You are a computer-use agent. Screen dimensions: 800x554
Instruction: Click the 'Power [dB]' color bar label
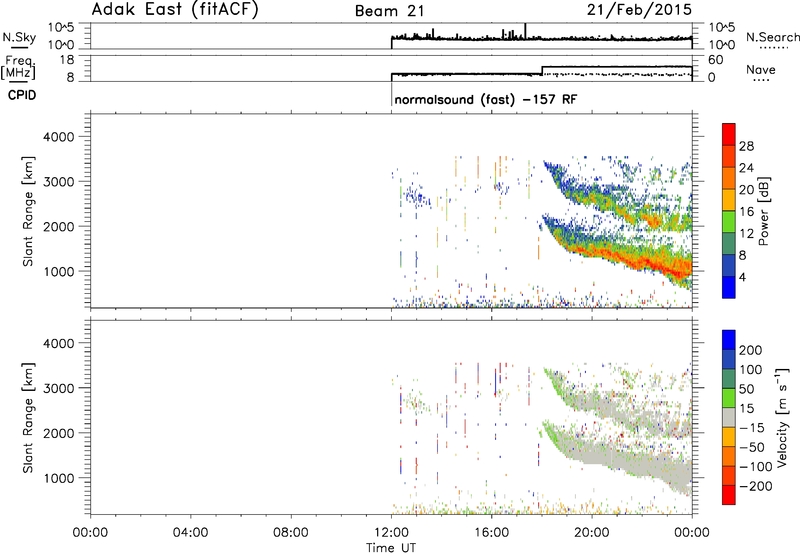point(763,211)
